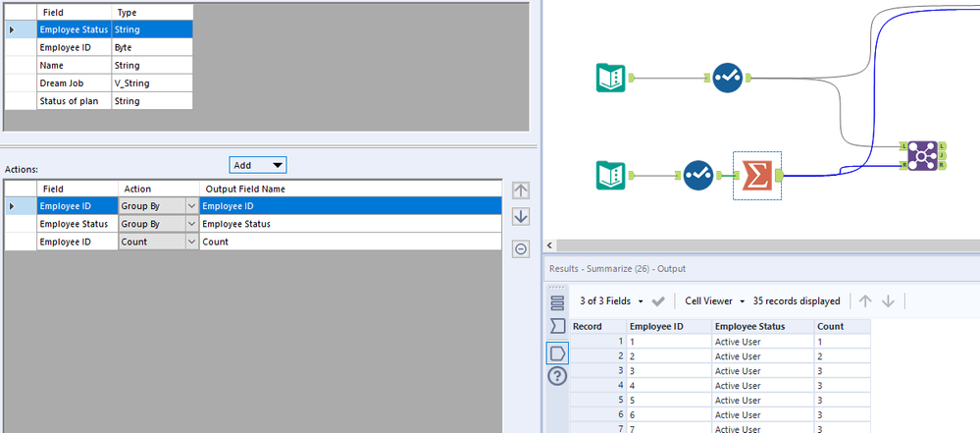Click Employee ID cell of record 5

click(x=669, y=401)
